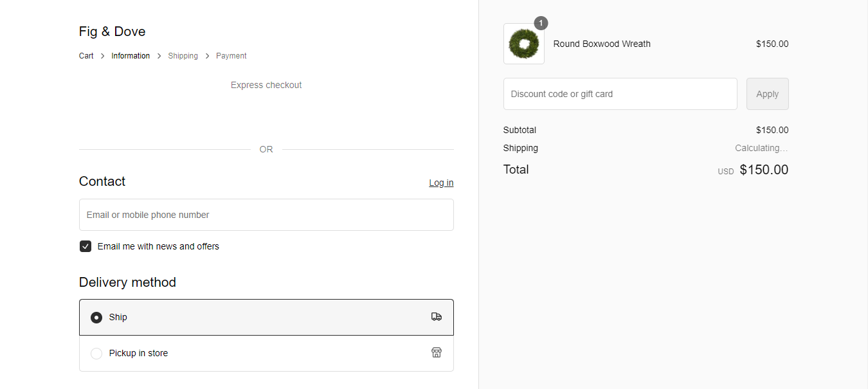Open the Round Boxwood Wreath thumbnail

[524, 44]
